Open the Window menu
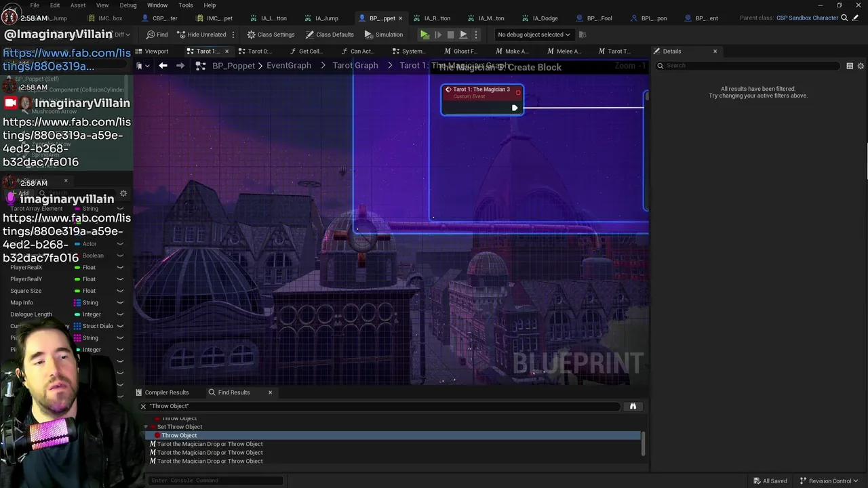868x488 pixels. pyautogui.click(x=157, y=5)
